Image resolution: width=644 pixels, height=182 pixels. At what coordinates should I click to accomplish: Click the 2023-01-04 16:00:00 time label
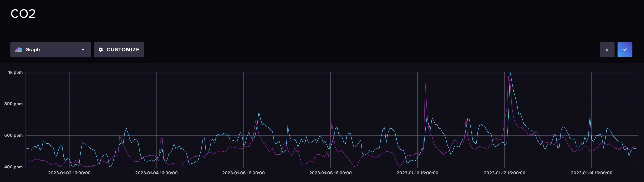point(156,173)
